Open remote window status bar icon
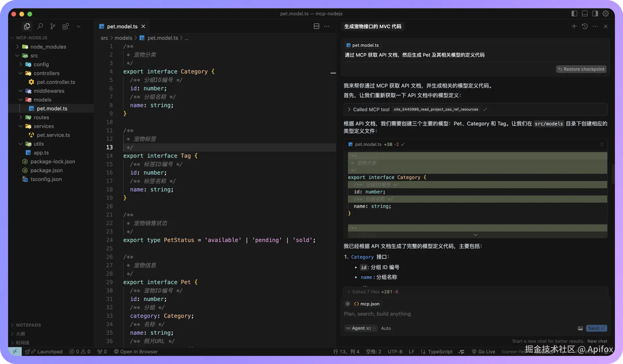The image size is (623, 364). coord(15,352)
